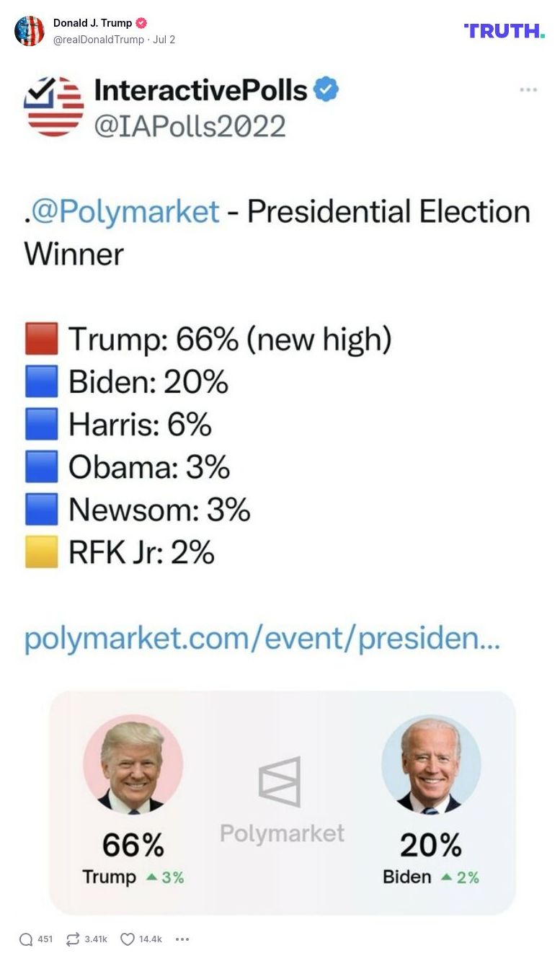
Task: Click the blue swatch beside Biden's percentage
Action: [x=42, y=380]
